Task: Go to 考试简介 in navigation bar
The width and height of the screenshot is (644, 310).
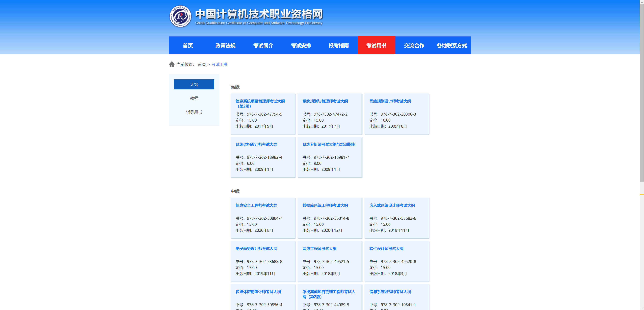Action: point(263,45)
